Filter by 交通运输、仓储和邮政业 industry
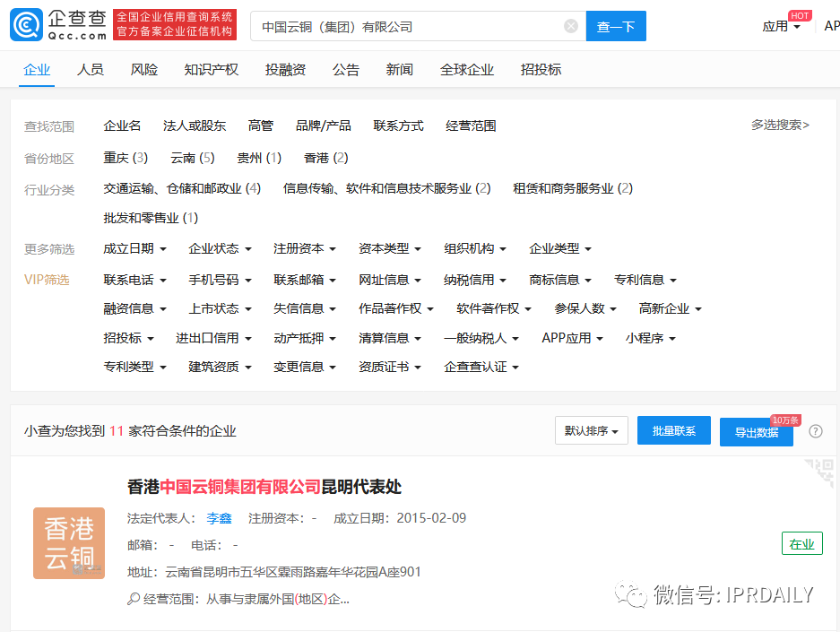Screen dimensions: 840x632 tap(182, 188)
